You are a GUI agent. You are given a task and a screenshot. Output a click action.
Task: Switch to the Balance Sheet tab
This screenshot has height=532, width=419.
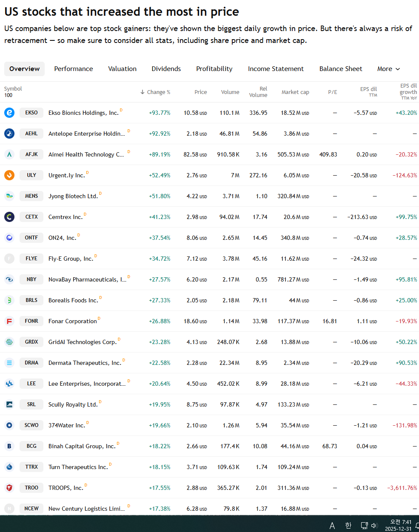click(x=341, y=69)
